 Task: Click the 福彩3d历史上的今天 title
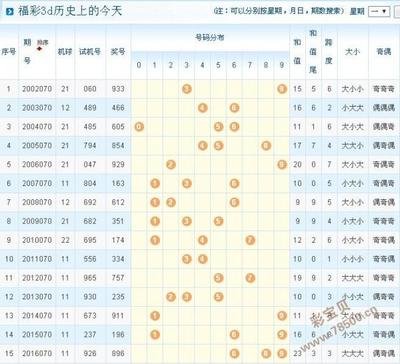(70, 11)
